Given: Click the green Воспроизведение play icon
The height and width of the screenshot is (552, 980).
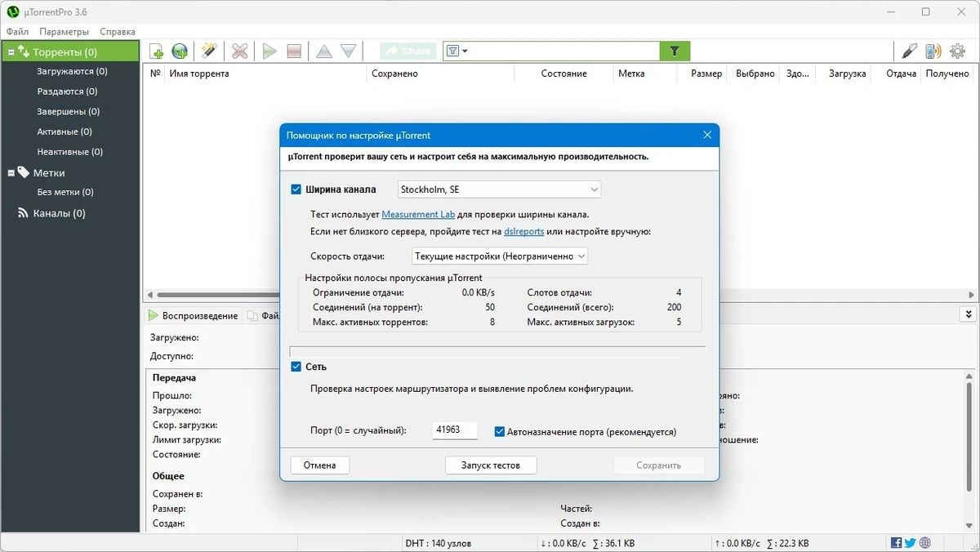Looking at the screenshot, I should tap(154, 316).
